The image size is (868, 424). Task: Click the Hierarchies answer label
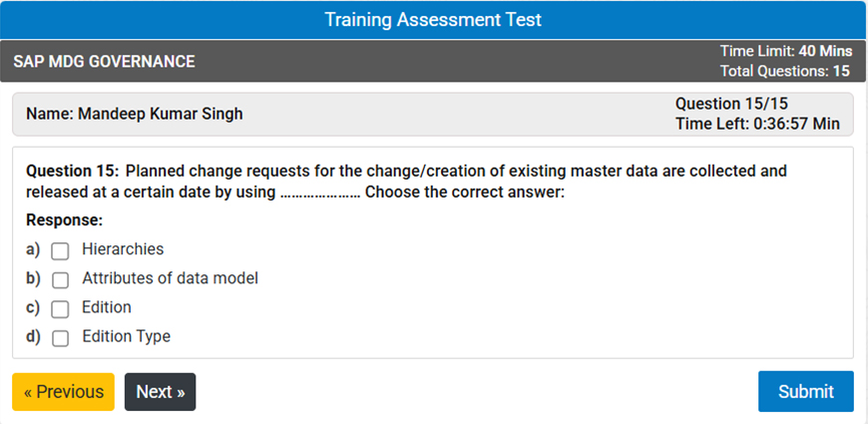click(123, 249)
